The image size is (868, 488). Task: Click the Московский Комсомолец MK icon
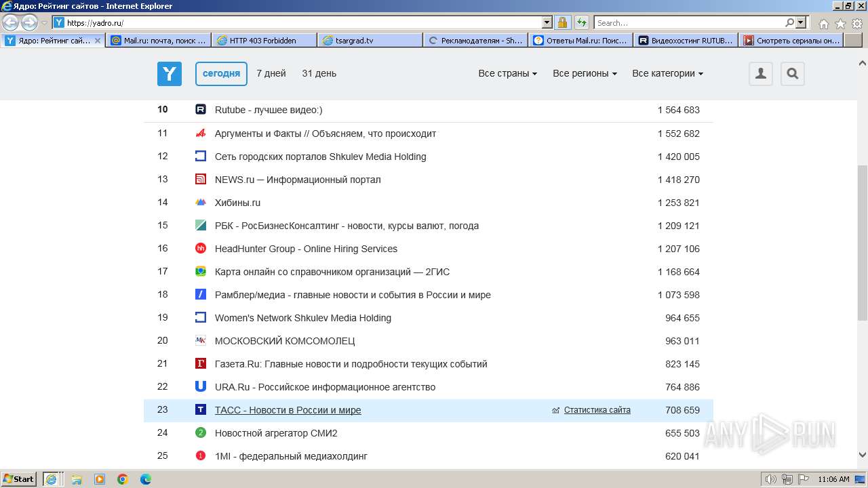(x=201, y=341)
